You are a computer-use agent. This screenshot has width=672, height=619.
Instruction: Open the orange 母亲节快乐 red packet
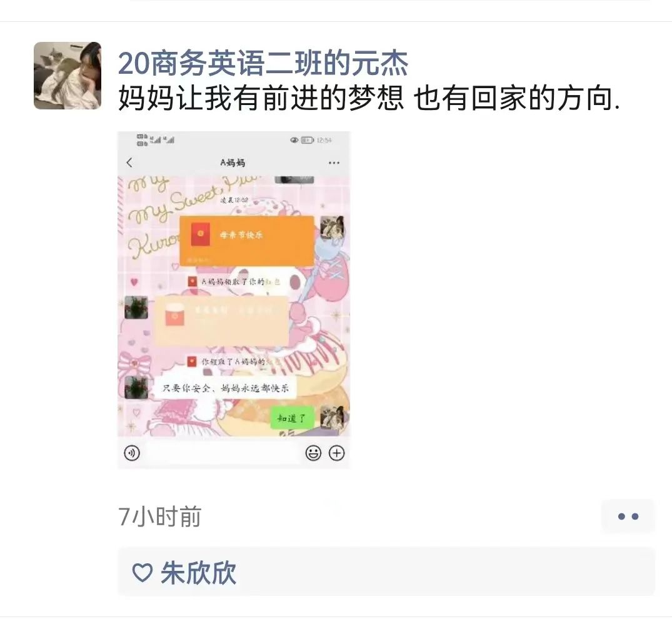tap(247, 241)
